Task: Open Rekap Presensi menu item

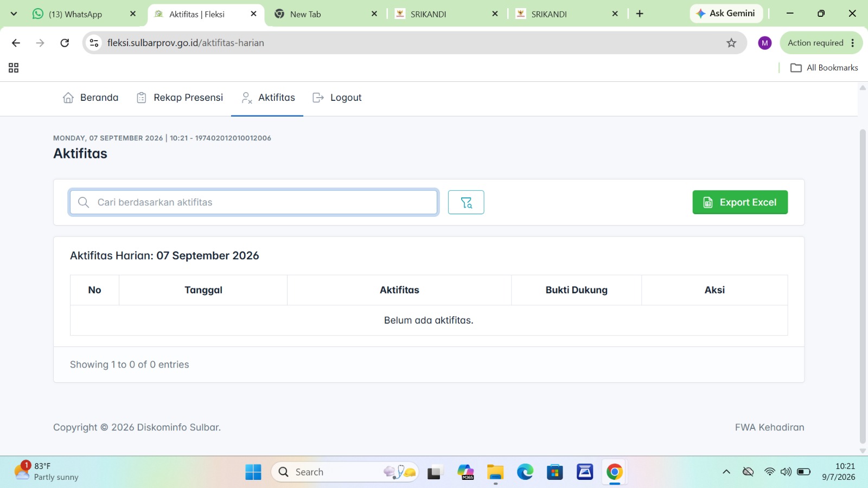Action: (x=180, y=98)
